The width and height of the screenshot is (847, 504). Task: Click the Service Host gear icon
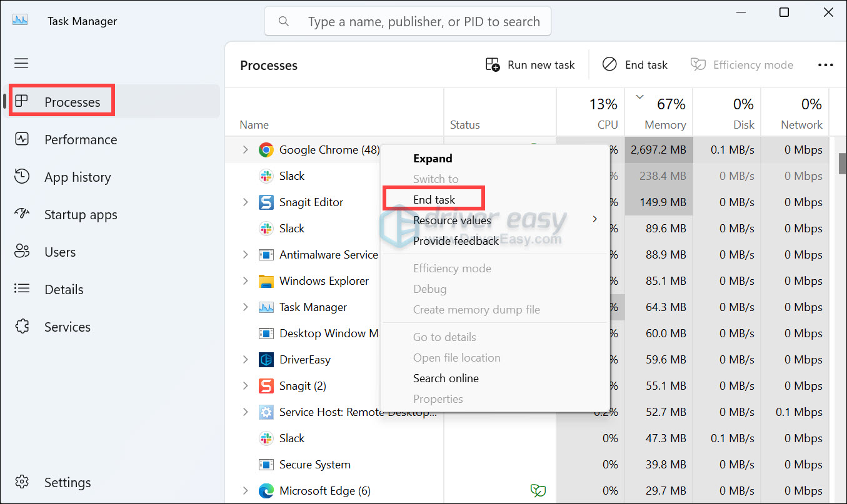click(x=266, y=412)
